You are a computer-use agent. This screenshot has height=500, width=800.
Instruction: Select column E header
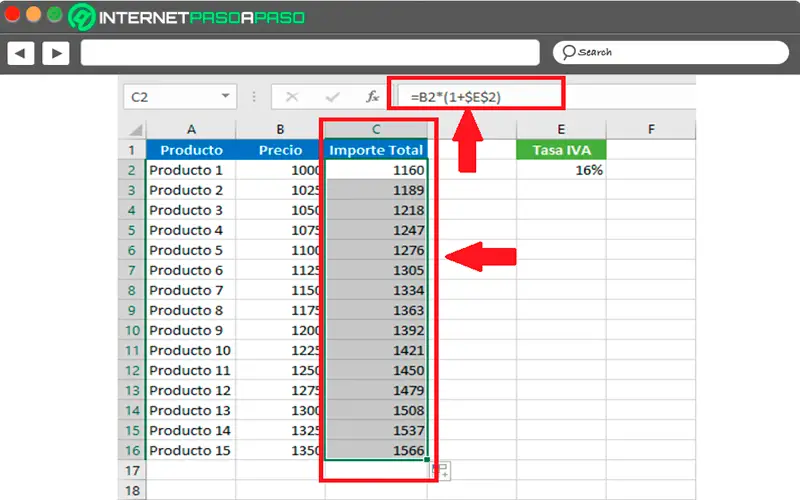561,130
